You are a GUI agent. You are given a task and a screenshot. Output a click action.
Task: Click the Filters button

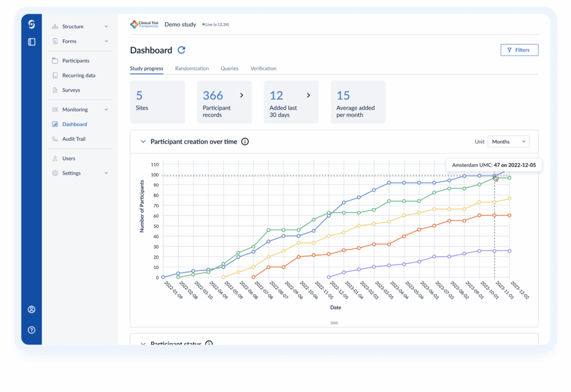[519, 50]
